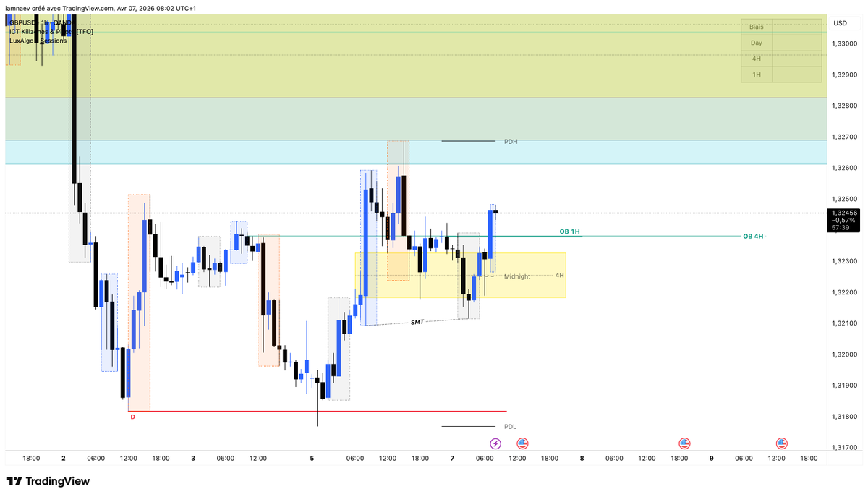Click 1,32300 on the price axis
This screenshot has height=497, width=868.
point(844,261)
